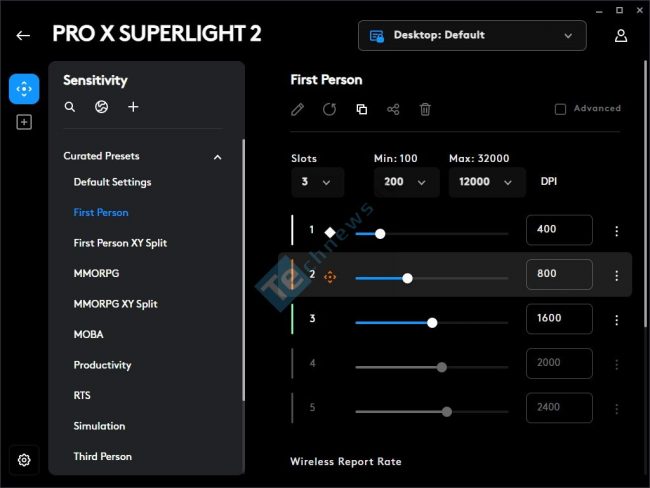Click the pencil rename icon for First Person
Screen dimensions: 650x488
click(298, 109)
